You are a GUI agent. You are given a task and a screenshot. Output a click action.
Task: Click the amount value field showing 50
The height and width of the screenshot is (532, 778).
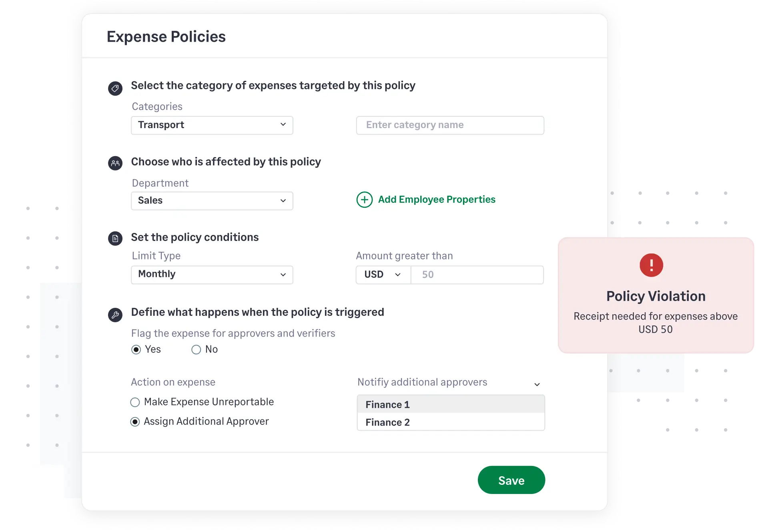[x=476, y=275]
